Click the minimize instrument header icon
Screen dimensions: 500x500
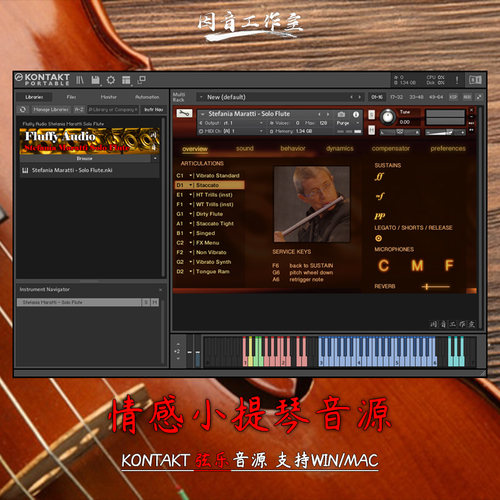(x=471, y=117)
